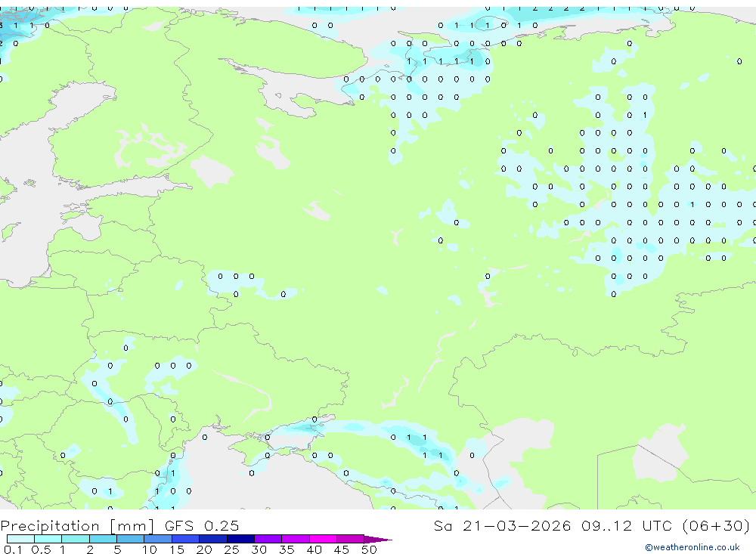Viewport: 756px width, 554px height.
Task: Select the 0.5–1 mm legend color swatch
Action: (x=48, y=539)
